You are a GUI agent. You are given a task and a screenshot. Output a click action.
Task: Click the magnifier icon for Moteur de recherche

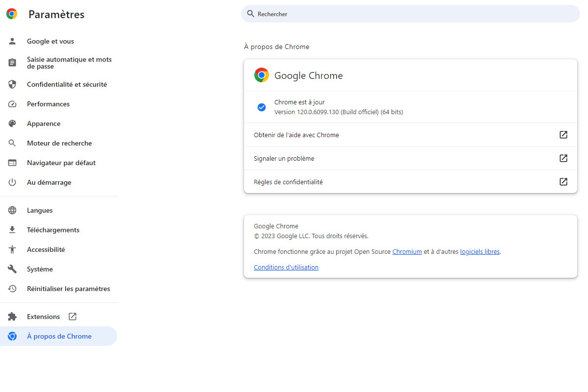tap(12, 143)
